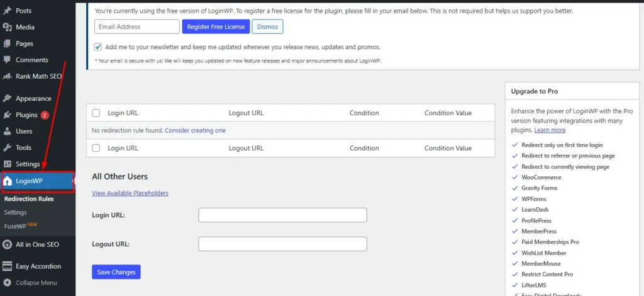Click the All in One SEO gear icon
This screenshot has width=644, height=296.
tap(7, 244)
